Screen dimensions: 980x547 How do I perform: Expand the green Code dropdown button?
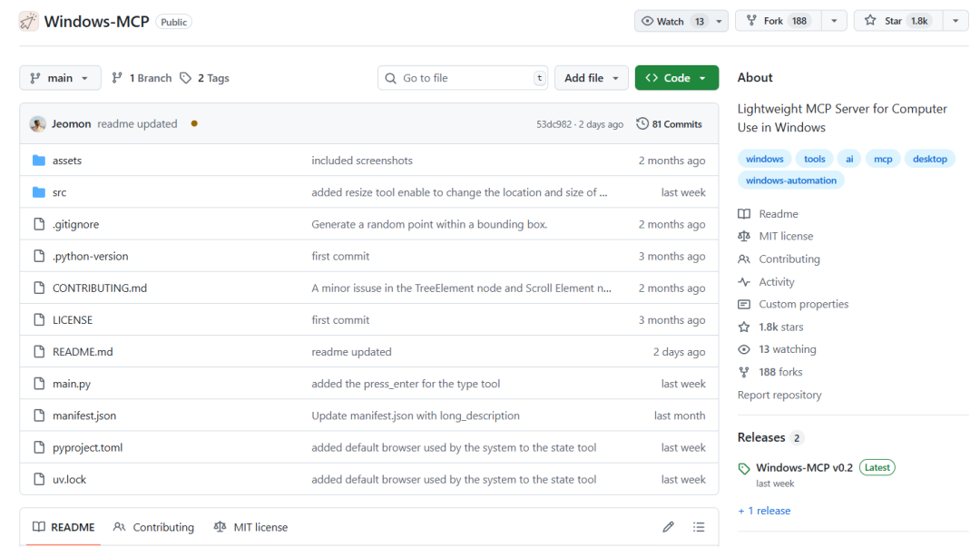coord(676,78)
